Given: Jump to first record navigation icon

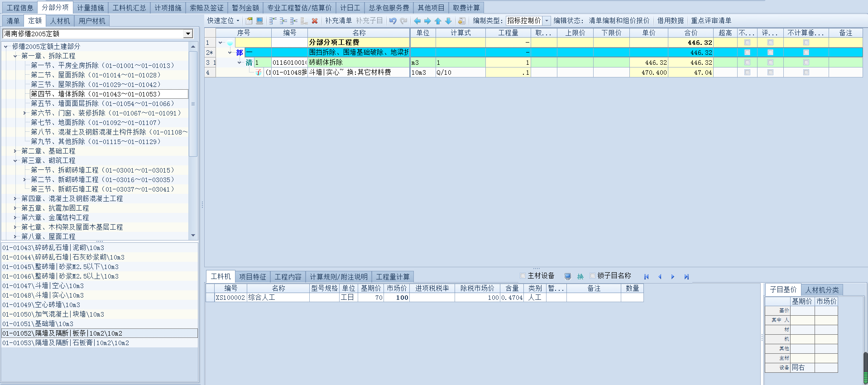Looking at the screenshot, I should [x=646, y=277].
